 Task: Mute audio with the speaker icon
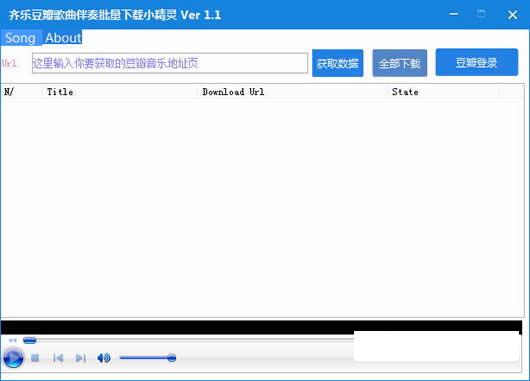tap(103, 358)
